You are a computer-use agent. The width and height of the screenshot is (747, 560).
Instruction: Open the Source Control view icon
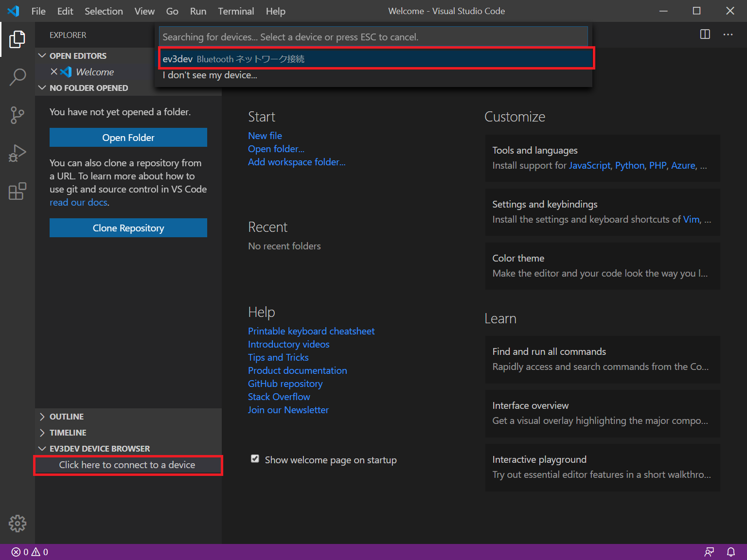pos(18,115)
